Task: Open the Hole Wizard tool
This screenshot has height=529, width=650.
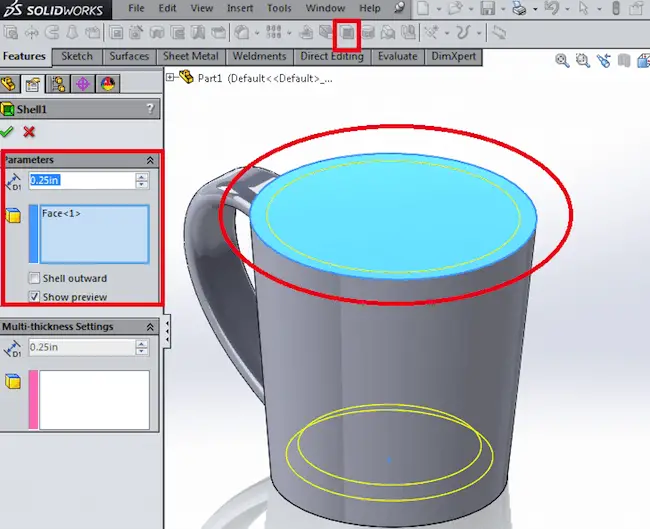Action: (136, 32)
